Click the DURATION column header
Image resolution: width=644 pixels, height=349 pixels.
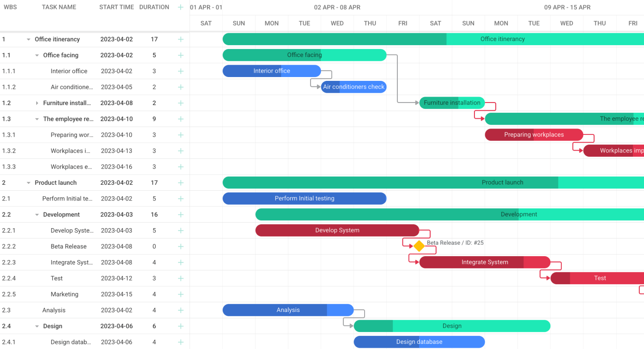point(154,7)
